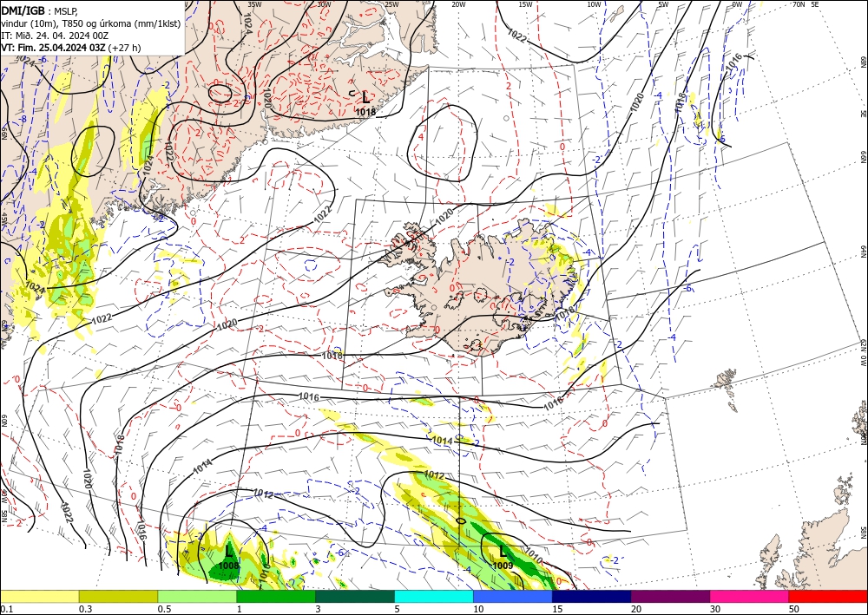Click the red above-50 legend swatch
Viewport: 868px width, 615px height.
click(x=828, y=596)
